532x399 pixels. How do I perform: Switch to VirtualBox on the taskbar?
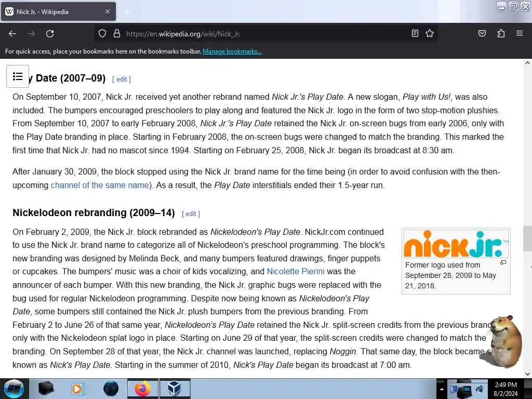click(175, 389)
